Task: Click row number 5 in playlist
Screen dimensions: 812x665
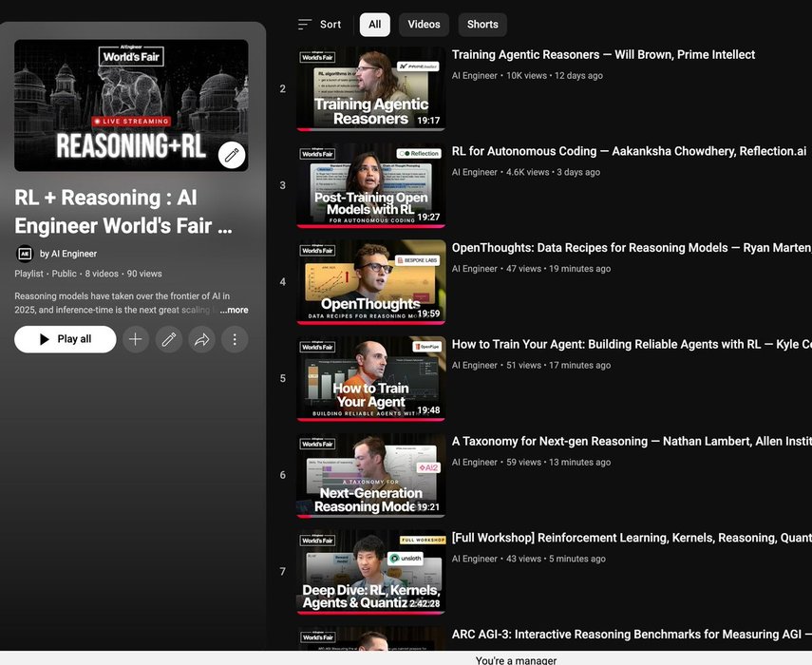Action: 283,379
